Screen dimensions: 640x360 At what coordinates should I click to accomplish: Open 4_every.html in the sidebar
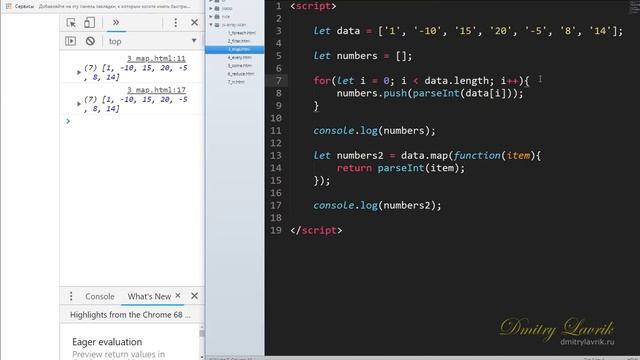(x=240, y=58)
